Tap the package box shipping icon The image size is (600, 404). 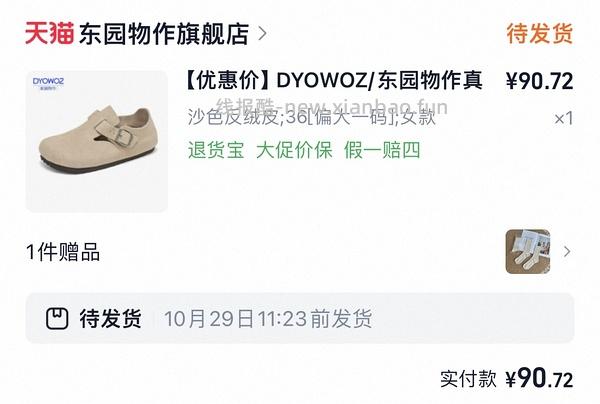pos(57,318)
